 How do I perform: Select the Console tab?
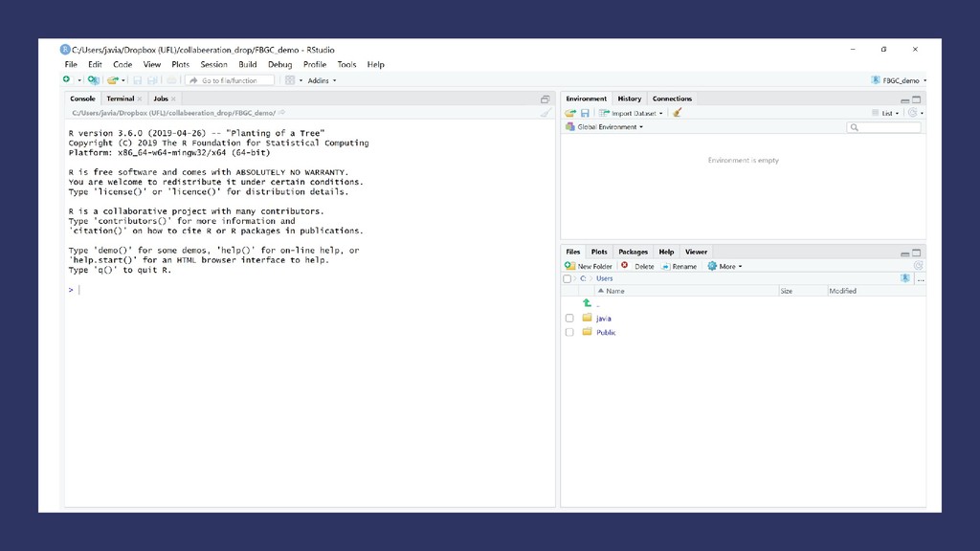[82, 99]
